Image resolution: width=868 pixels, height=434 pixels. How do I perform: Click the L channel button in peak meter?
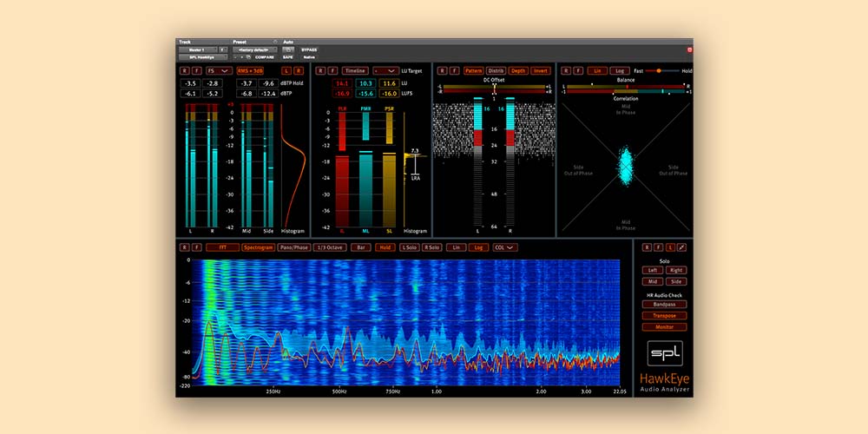(x=286, y=70)
